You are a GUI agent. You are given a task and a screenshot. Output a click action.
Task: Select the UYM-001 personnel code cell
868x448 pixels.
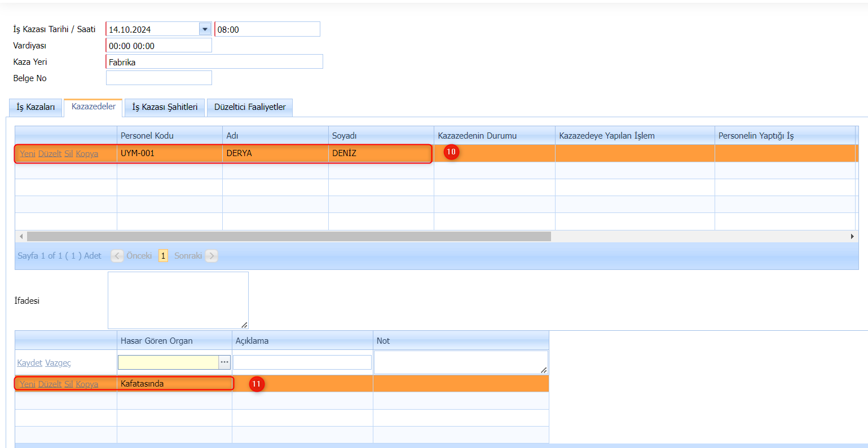170,153
